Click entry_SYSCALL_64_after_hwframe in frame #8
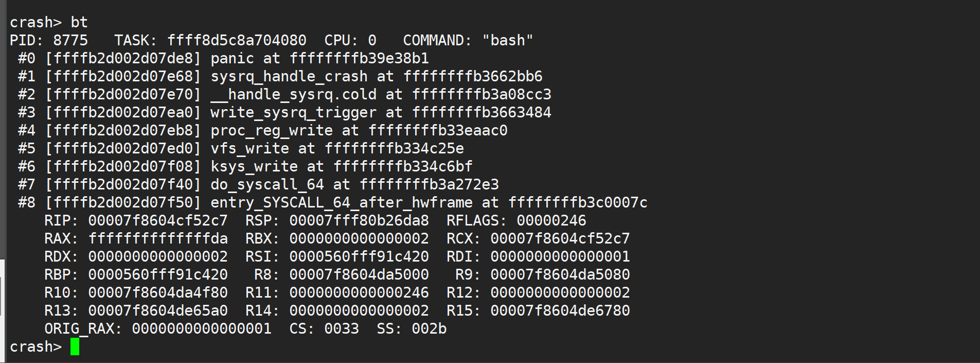 click(x=341, y=202)
